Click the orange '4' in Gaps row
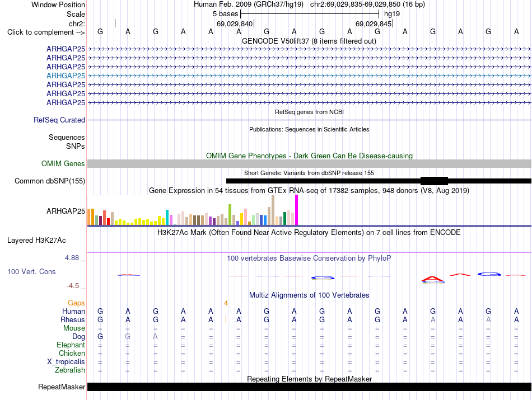The height and width of the screenshot is (400, 532). point(226,303)
